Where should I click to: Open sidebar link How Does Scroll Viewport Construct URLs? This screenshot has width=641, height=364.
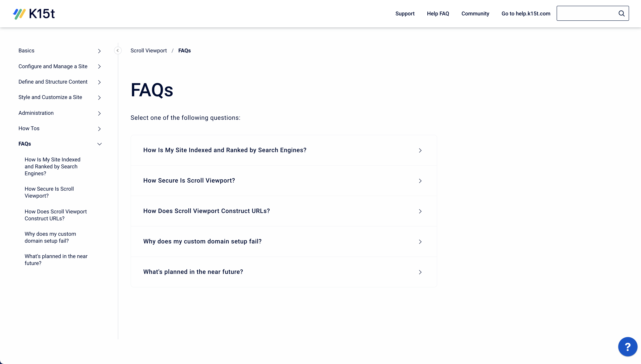56,215
